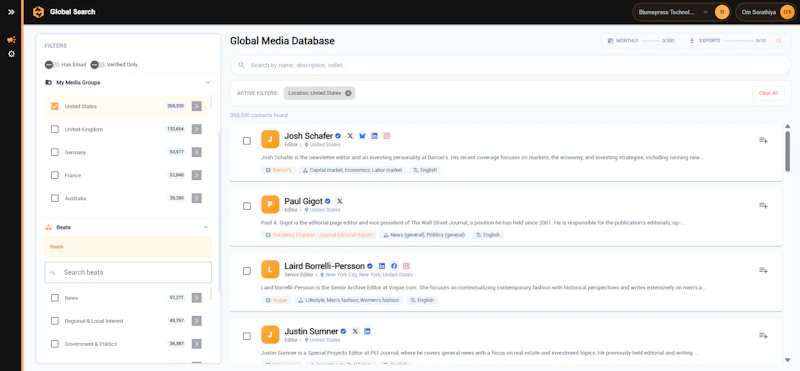Expand Australia sub-locations arrow

pyautogui.click(x=196, y=198)
